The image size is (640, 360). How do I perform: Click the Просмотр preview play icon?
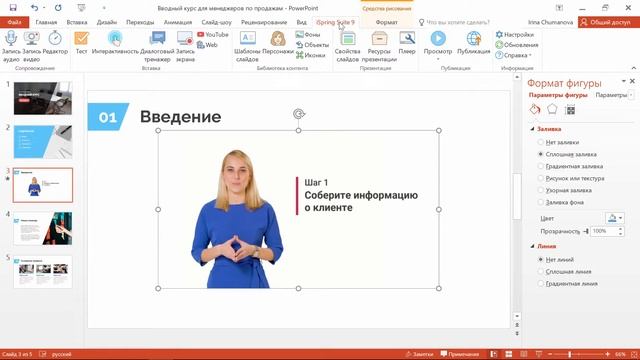(438, 38)
